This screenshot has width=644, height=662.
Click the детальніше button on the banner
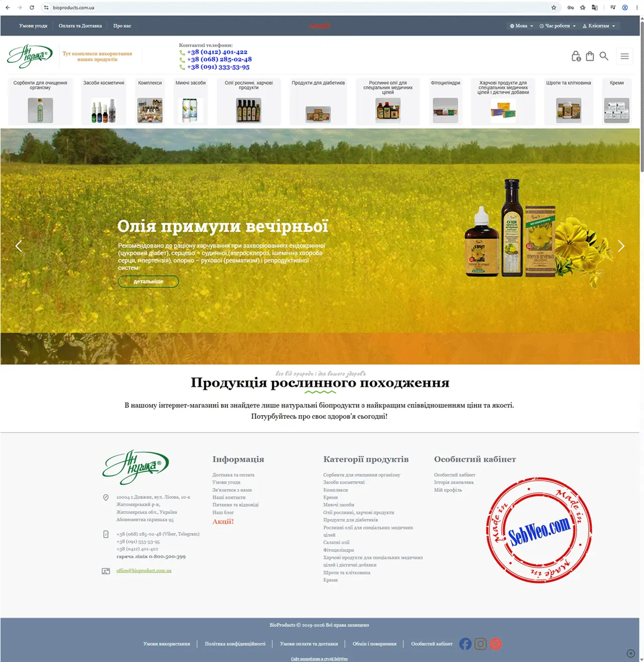pyautogui.click(x=148, y=281)
